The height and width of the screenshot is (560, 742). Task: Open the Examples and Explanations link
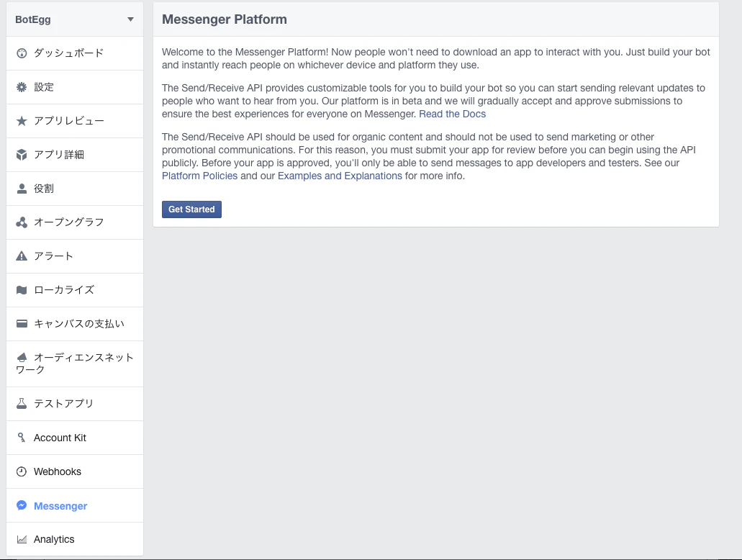pyautogui.click(x=340, y=176)
